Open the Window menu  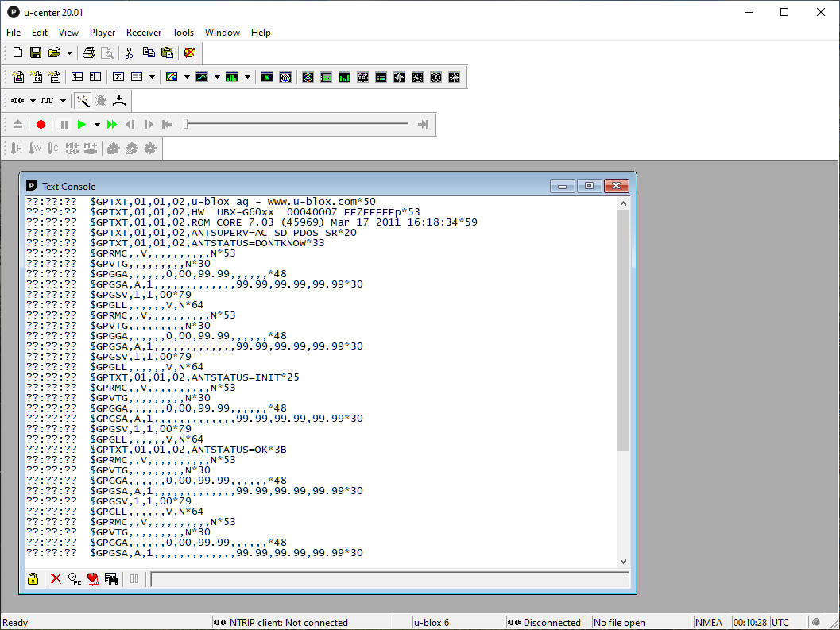[223, 32]
